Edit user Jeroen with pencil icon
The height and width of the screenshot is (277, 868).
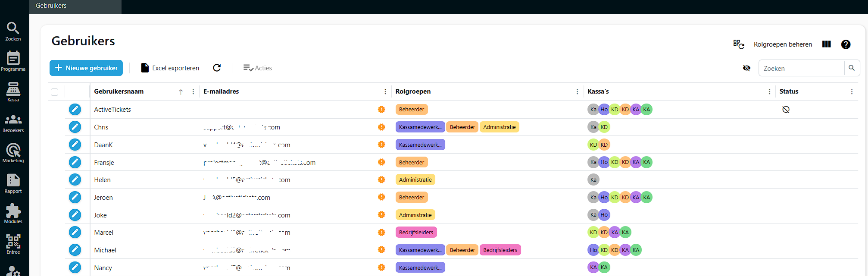(75, 197)
